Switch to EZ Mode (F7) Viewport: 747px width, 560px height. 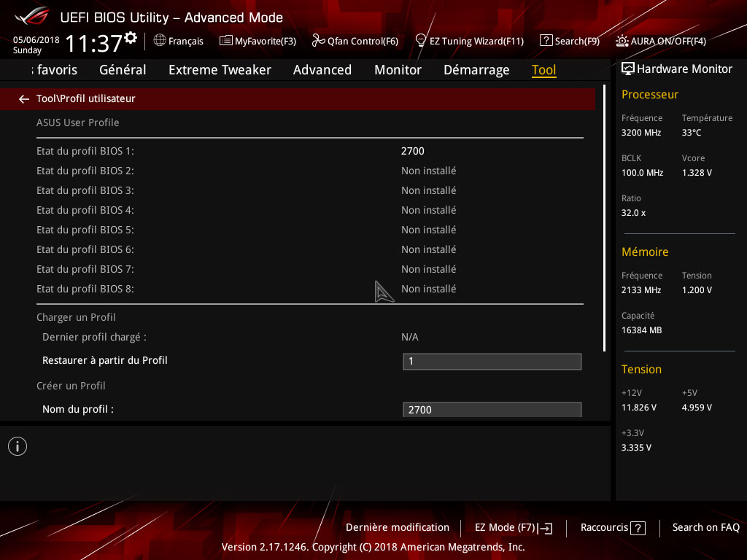(x=505, y=527)
